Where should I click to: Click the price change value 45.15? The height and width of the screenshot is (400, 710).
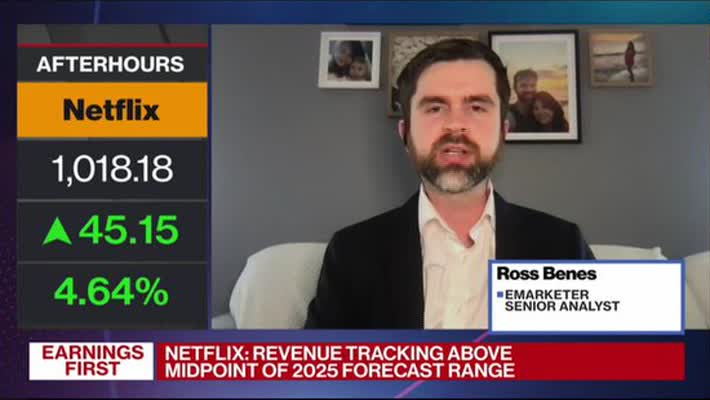coord(129,230)
